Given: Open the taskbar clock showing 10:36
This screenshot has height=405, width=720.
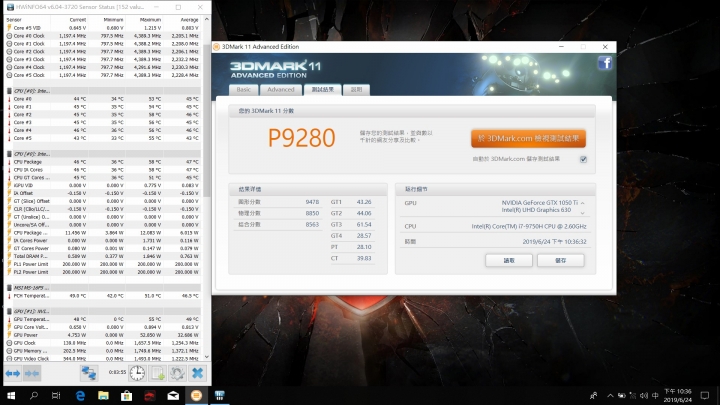Looking at the screenshot, I should [x=677, y=396].
